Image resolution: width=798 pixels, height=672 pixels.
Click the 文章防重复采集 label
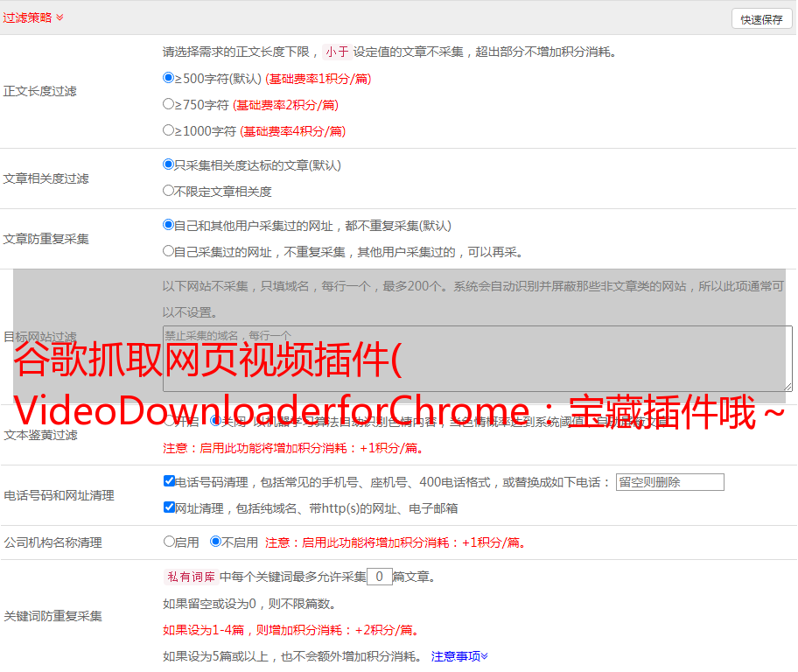click(45, 239)
